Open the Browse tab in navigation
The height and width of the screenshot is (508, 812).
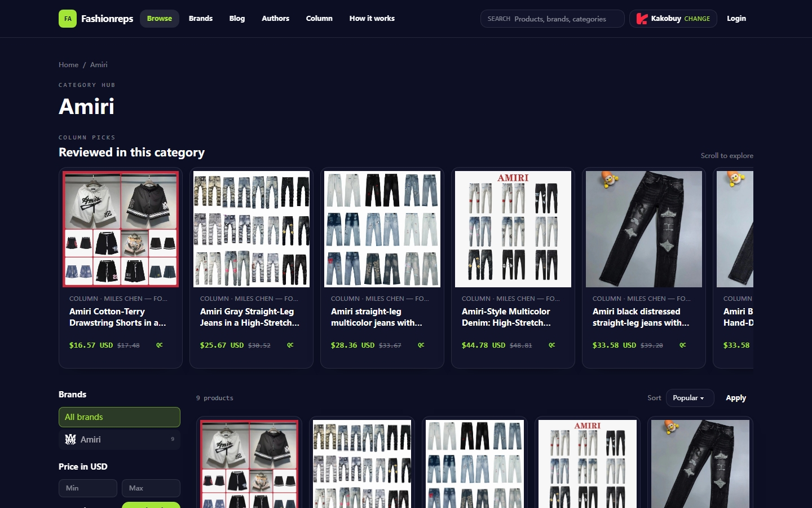pyautogui.click(x=160, y=19)
